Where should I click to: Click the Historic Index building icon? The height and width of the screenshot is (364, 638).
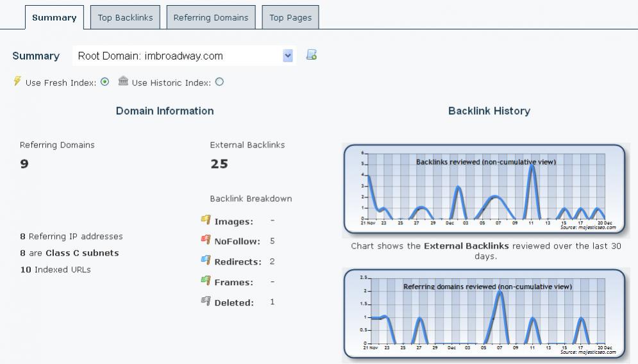(123, 81)
